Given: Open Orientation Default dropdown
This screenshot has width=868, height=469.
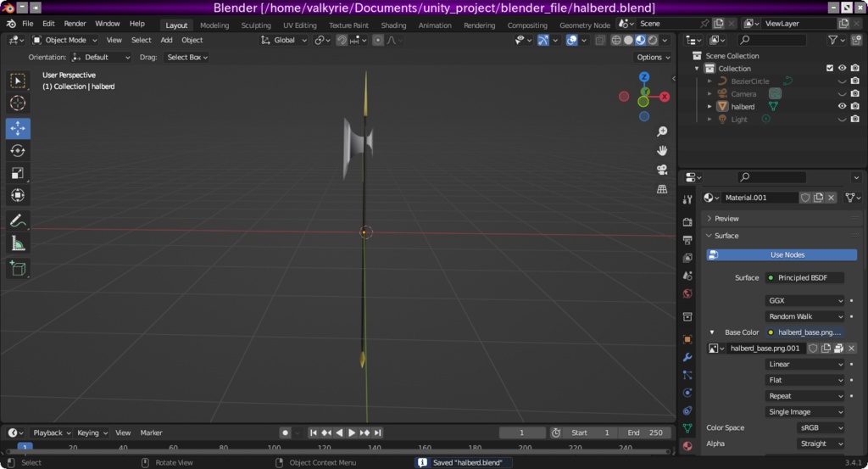Looking at the screenshot, I should coord(101,57).
